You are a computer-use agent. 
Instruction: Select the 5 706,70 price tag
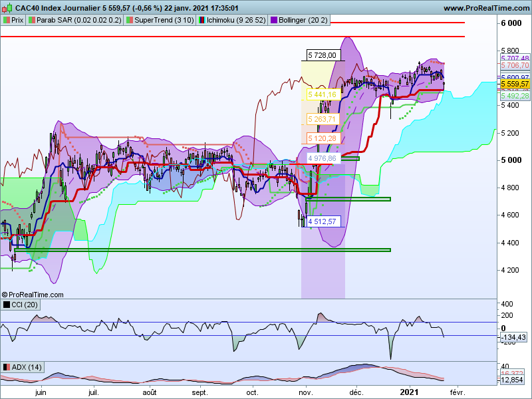515,65
